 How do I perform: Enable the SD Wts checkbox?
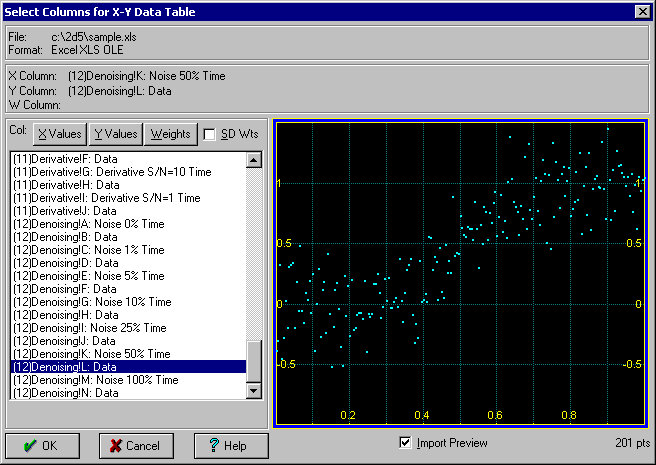[x=209, y=134]
